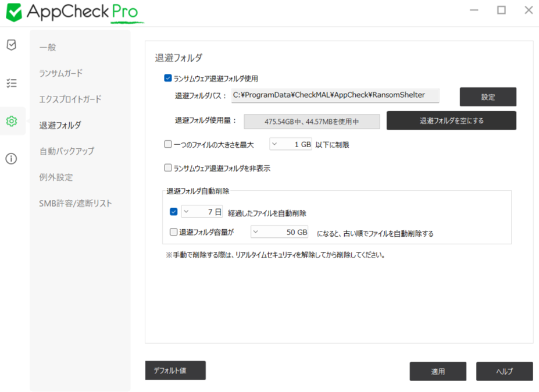Enable the 退避フォルダ容量 auto-delete checkbox
The height and width of the screenshot is (392, 539).
[173, 232]
